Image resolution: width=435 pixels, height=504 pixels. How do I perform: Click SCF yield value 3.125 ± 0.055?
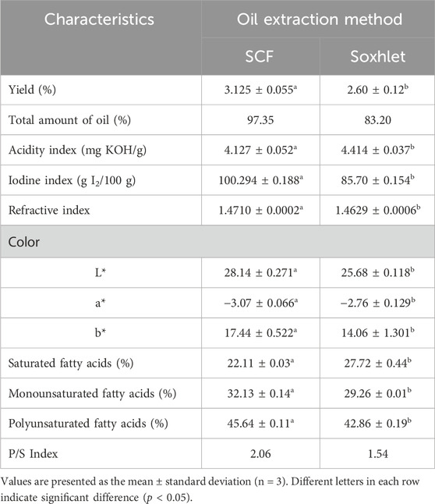(x=260, y=90)
